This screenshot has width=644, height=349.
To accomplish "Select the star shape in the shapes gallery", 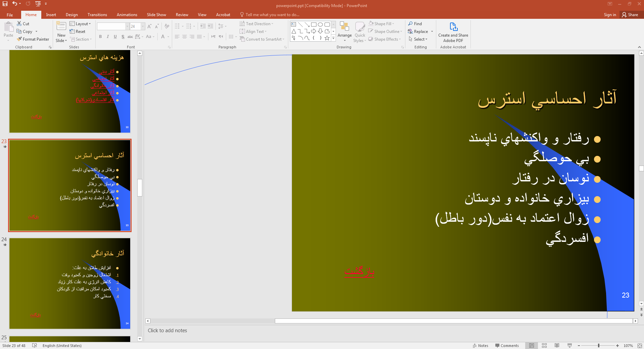I will pos(327,38).
